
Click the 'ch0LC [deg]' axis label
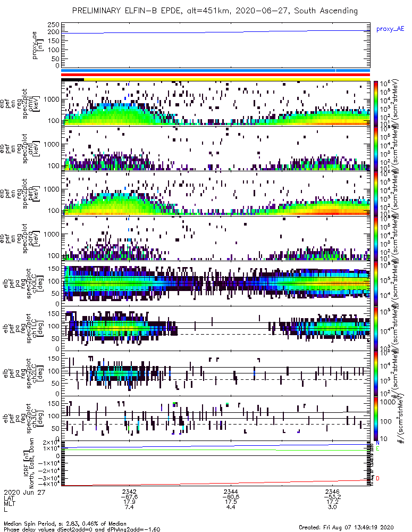click(37, 284)
